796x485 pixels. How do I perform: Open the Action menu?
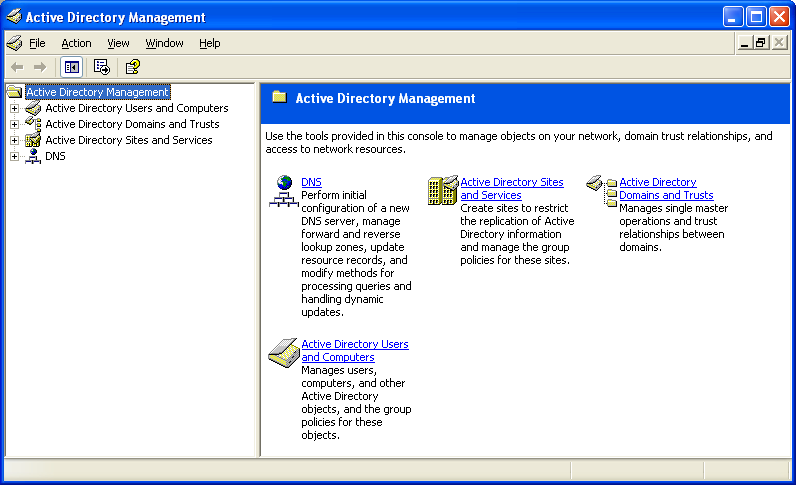(76, 43)
